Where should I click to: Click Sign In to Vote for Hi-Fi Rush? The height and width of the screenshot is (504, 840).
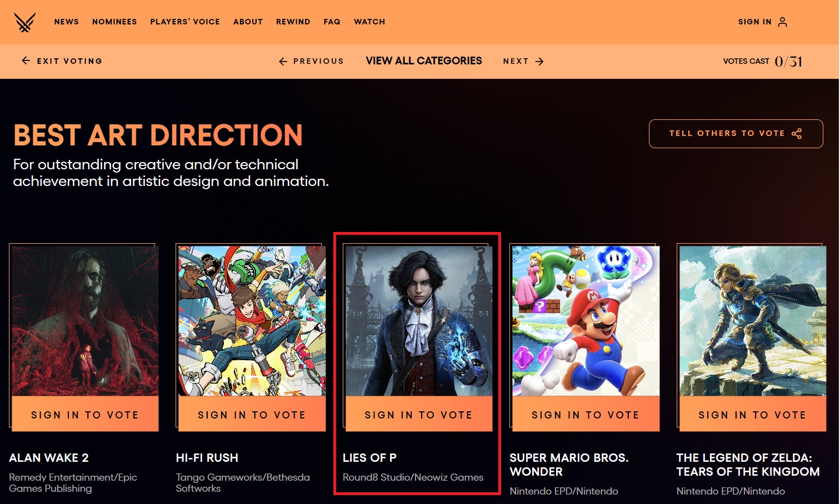(252, 414)
